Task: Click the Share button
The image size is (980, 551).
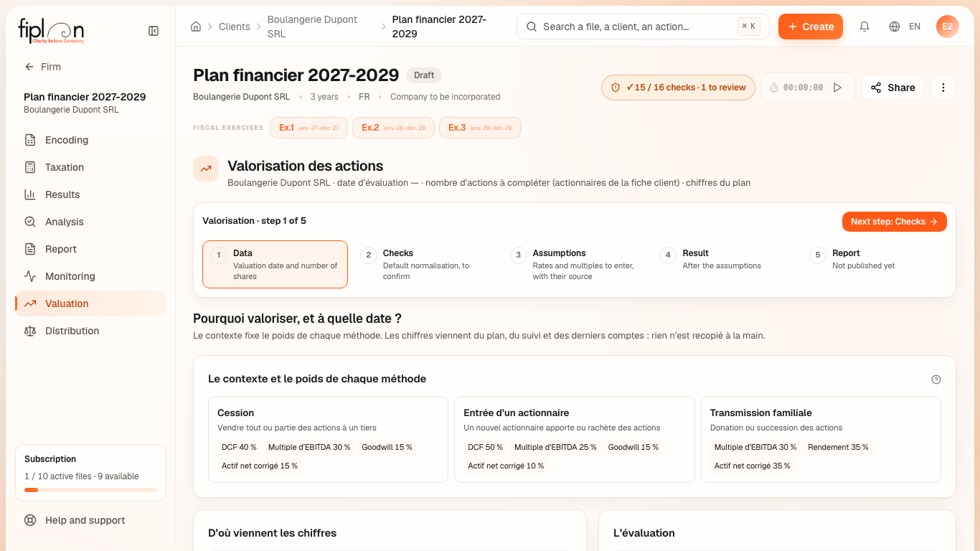Action: 892,88
